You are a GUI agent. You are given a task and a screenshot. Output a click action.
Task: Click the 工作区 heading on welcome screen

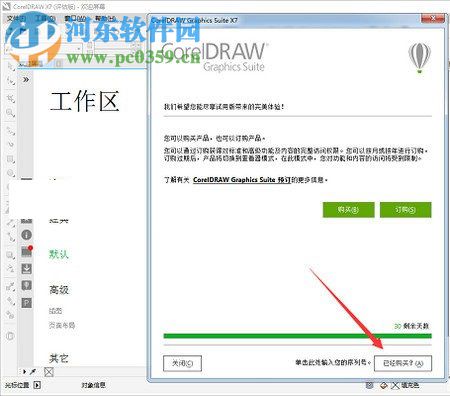[x=84, y=101]
